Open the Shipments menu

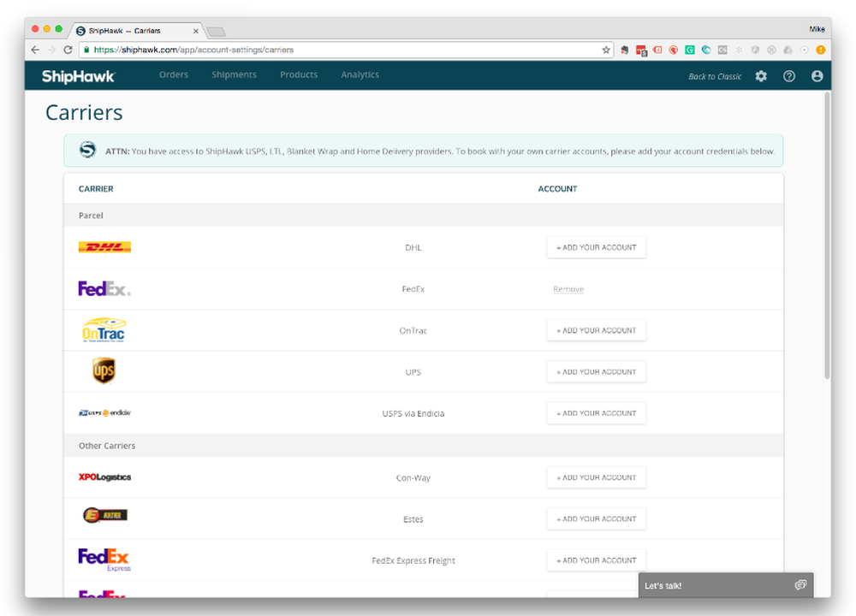tap(234, 74)
